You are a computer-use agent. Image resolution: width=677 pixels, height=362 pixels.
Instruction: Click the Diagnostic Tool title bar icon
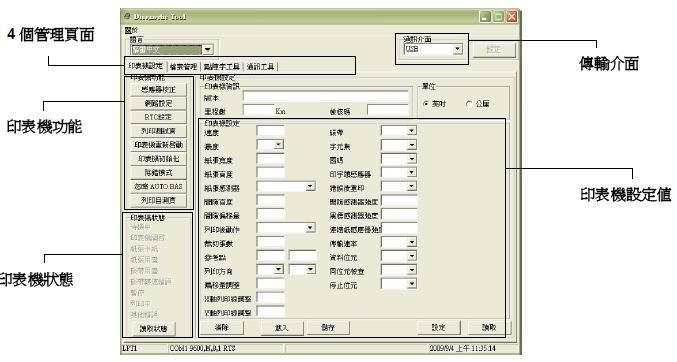(x=127, y=16)
